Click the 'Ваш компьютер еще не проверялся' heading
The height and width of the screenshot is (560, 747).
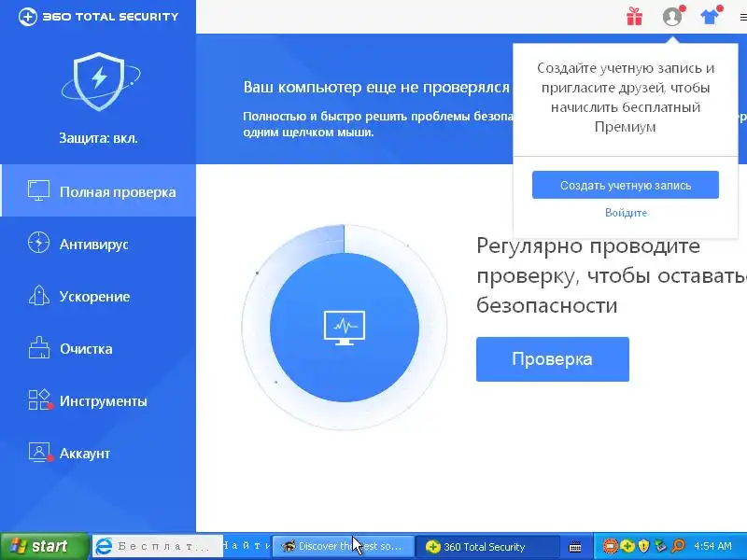[376, 87]
